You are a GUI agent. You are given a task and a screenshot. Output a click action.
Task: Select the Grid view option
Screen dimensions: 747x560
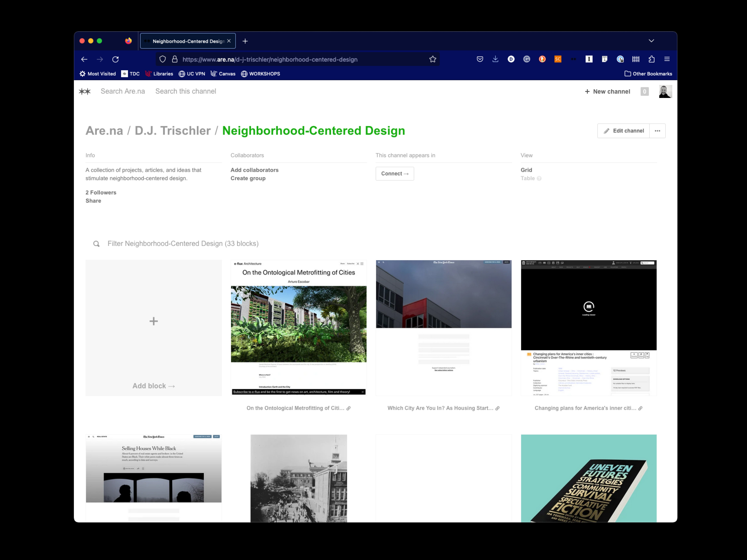pos(526,170)
